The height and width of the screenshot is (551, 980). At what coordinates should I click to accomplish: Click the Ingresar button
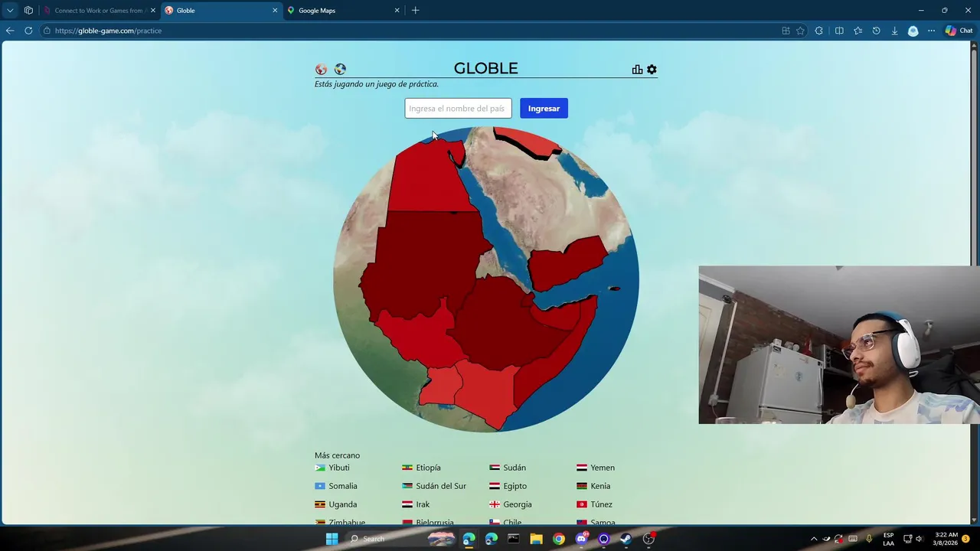pyautogui.click(x=544, y=109)
